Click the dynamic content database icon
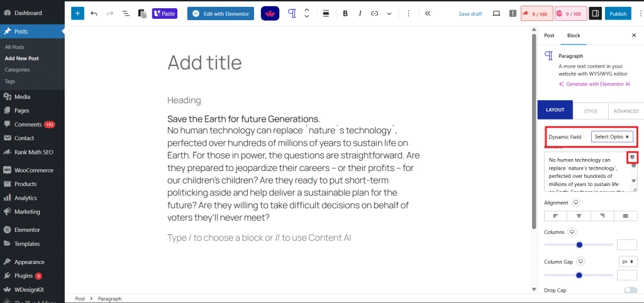 pos(632,157)
